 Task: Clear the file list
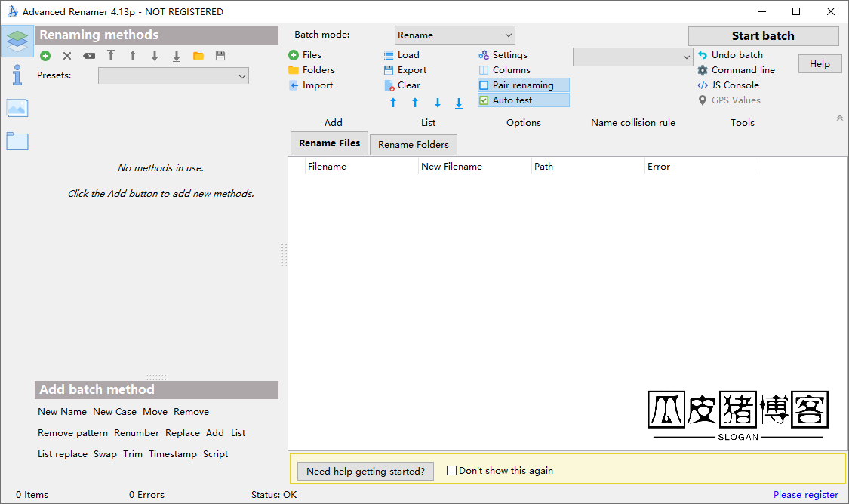point(401,85)
